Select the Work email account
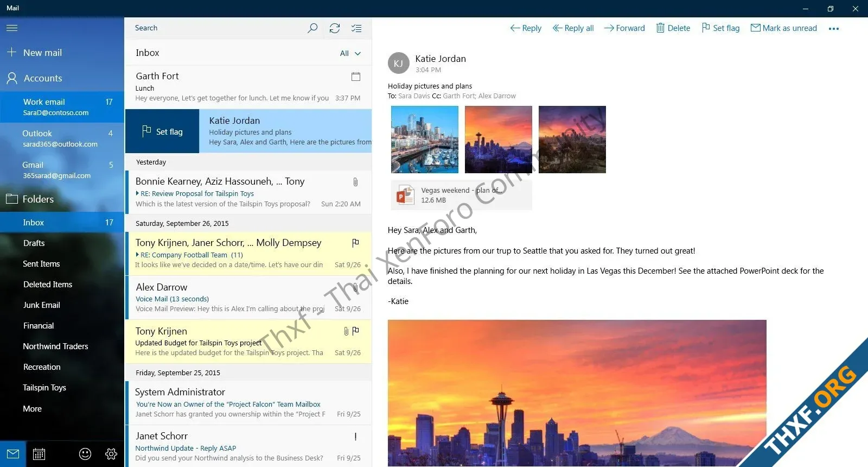This screenshot has width=868, height=467. (x=62, y=107)
